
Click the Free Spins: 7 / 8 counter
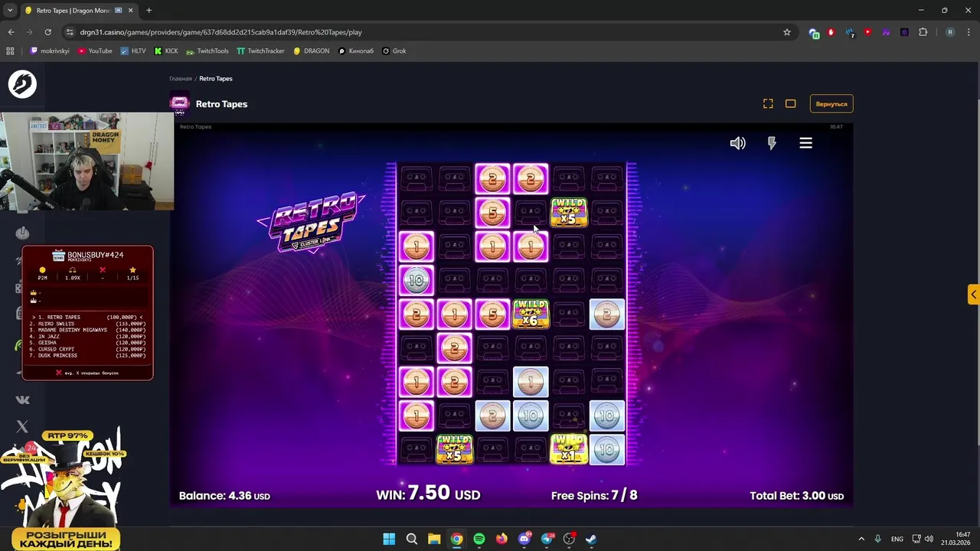(594, 495)
